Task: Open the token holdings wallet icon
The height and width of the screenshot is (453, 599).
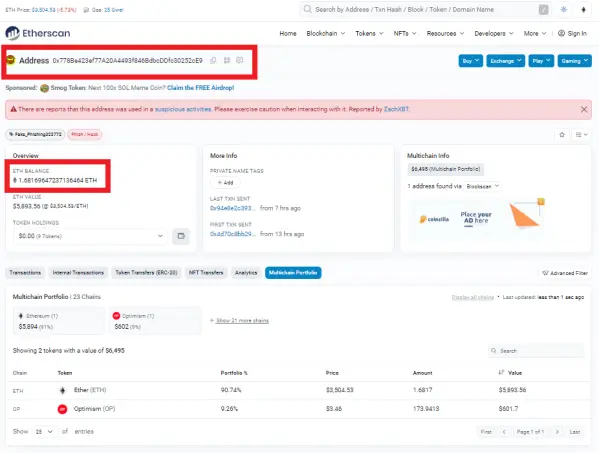Action: coord(181,236)
